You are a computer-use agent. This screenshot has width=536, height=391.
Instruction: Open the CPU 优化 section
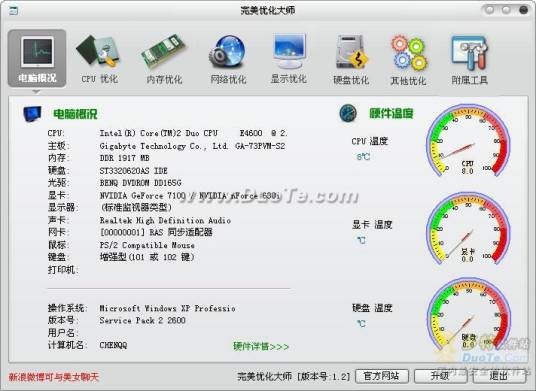[99, 59]
